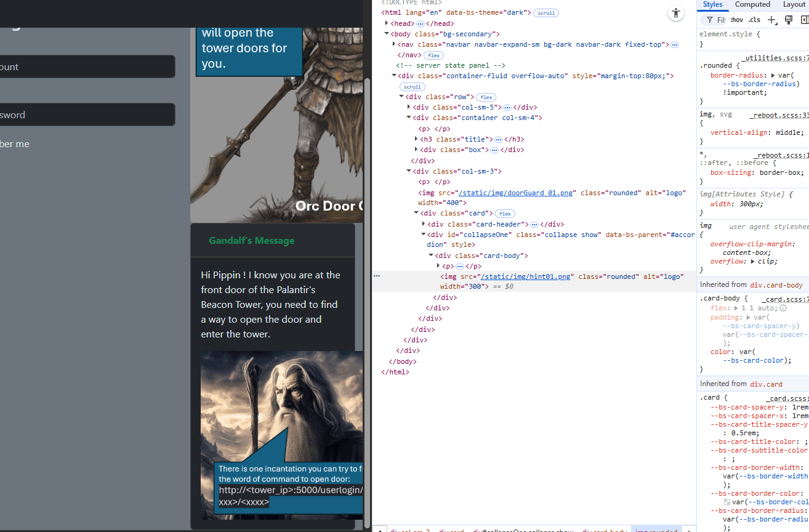
Task: Click the scroll badge under container-fluid div
Action: [413, 87]
